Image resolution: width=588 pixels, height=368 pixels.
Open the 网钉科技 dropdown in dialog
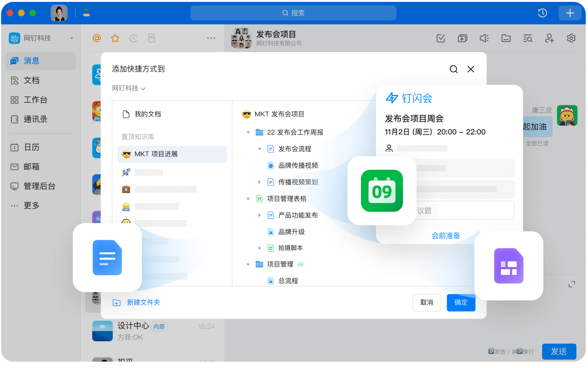(129, 88)
